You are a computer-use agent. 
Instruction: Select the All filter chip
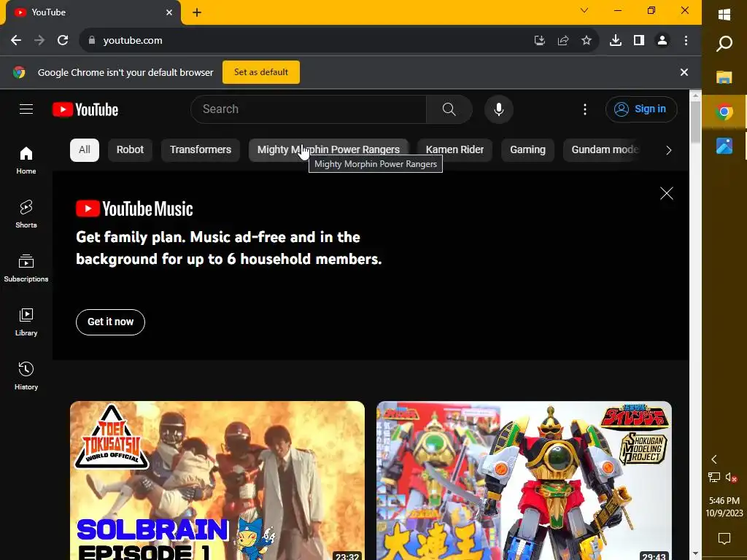tap(85, 149)
